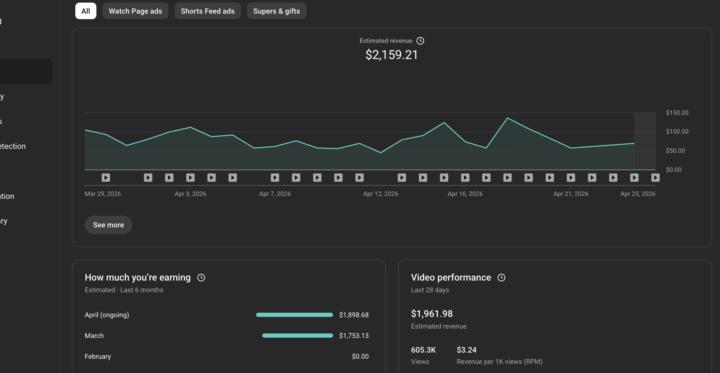Click the $100.00 axis label
Image resolution: width=720 pixels, height=373 pixels.
[x=677, y=132]
